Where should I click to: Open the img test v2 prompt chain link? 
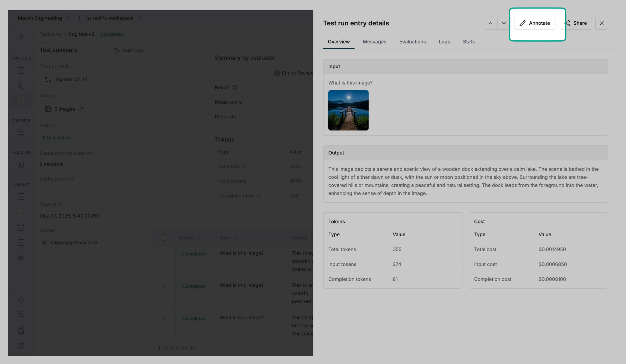coord(66,79)
